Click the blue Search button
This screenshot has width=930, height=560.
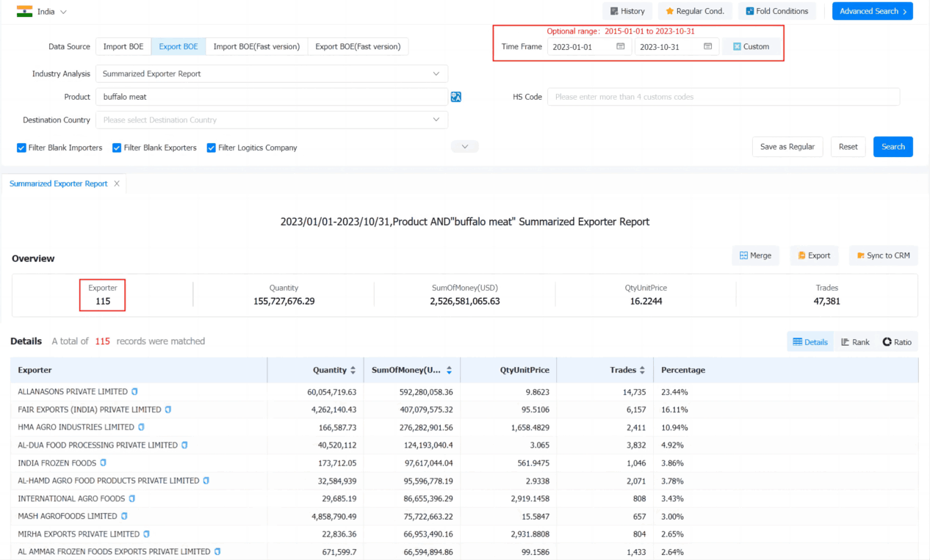(893, 147)
